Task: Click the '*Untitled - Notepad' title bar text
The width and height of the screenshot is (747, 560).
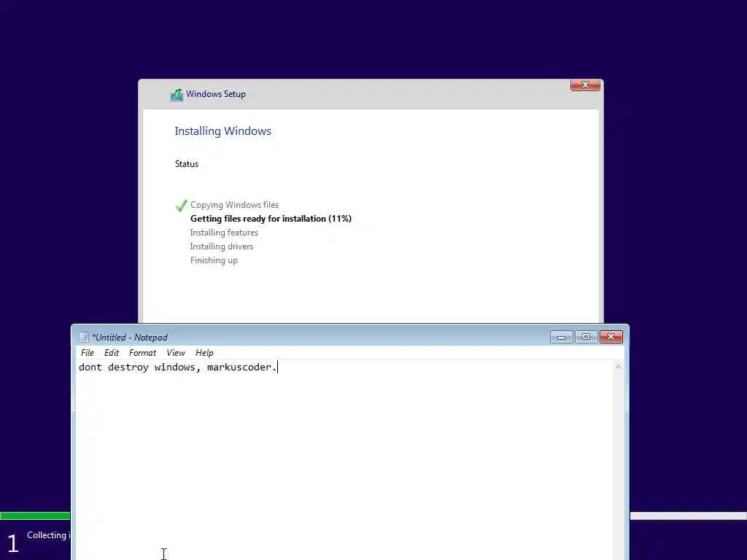Action: pos(130,338)
